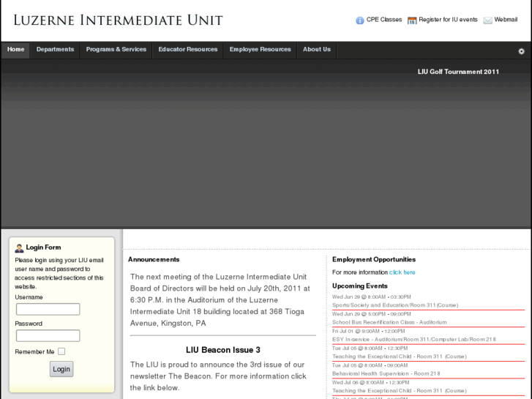Toggle the Remember Me checkbox

pos(61,351)
